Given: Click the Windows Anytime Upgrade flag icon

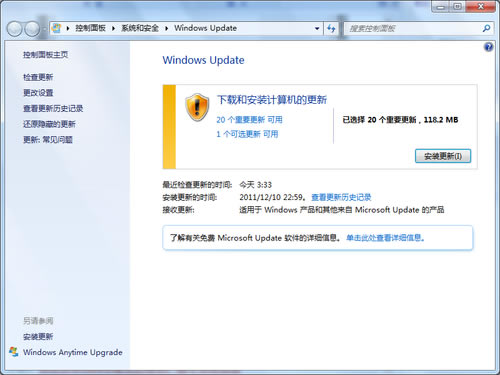Looking at the screenshot, I should point(14,352).
